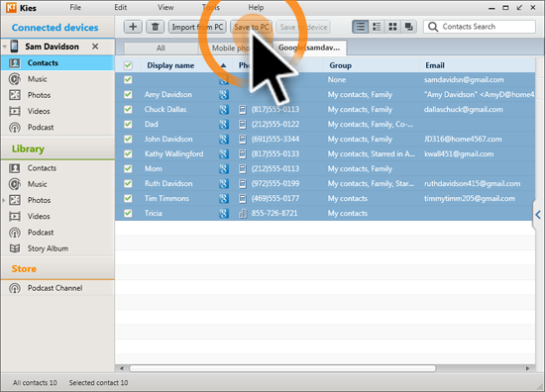Viewport: 545px width, 392px height.
Task: Switch to the Google(samdav... tab
Action: (309, 48)
